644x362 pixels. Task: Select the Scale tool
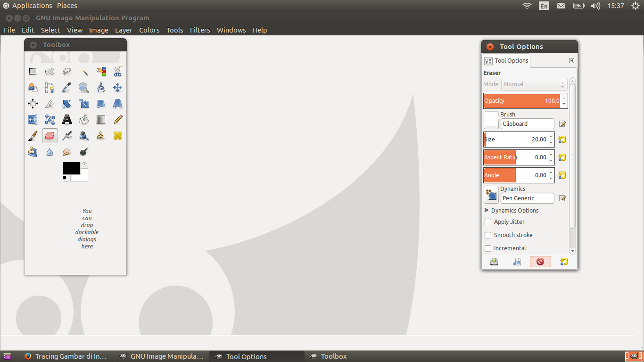tap(84, 104)
